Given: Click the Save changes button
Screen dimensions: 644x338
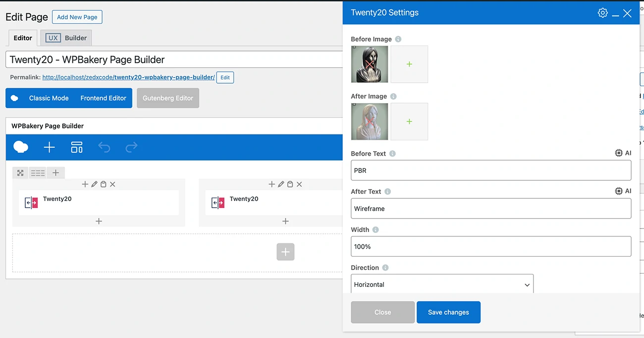Looking at the screenshot, I should [x=448, y=312].
